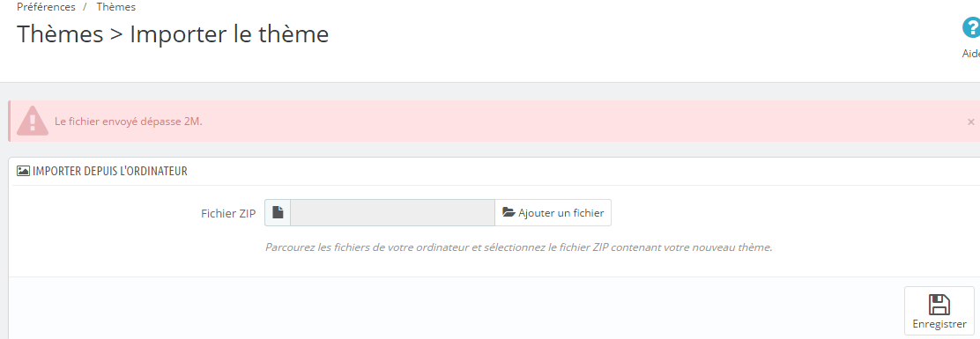980x339 pixels.
Task: Click the picture icon beside Importer depuis l'ordinateur
Action: tap(23, 171)
